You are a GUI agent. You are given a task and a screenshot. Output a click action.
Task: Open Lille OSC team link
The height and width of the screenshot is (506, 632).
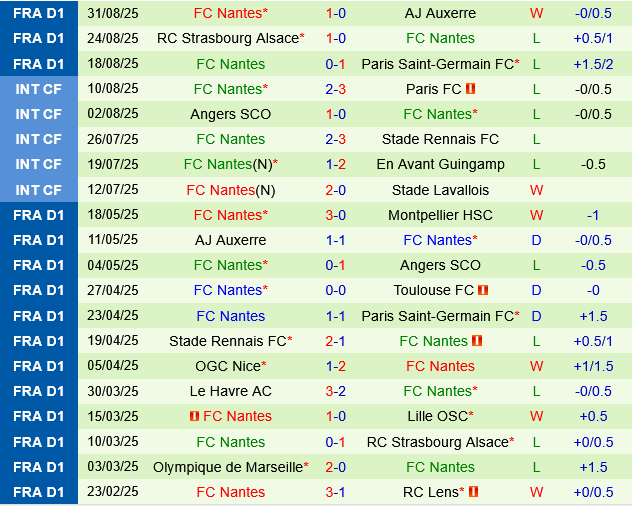(437, 416)
